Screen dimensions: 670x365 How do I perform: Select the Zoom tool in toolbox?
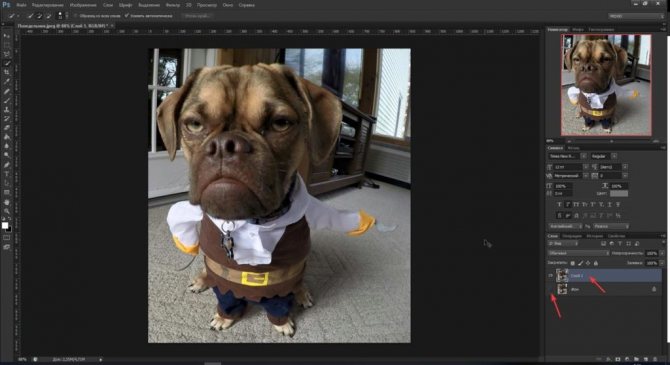7,211
